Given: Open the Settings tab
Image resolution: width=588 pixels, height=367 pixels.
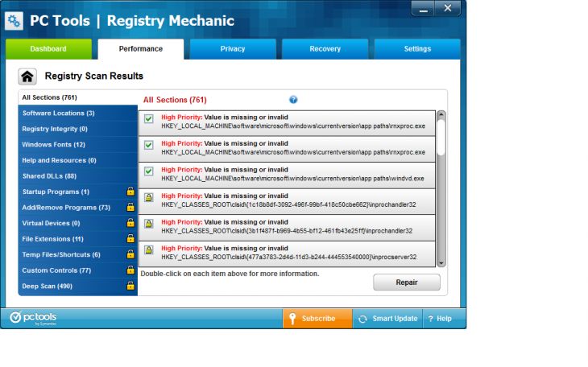Looking at the screenshot, I should (417, 49).
